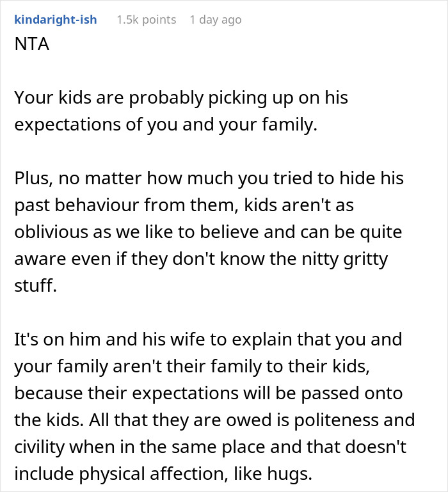Click the line starting "Your kids are probably"

pyautogui.click(x=181, y=98)
